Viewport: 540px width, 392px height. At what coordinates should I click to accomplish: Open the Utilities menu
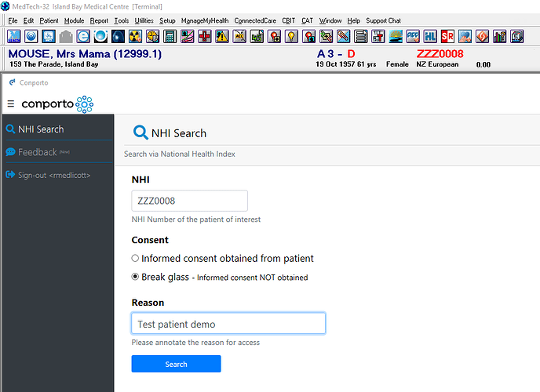(144, 20)
